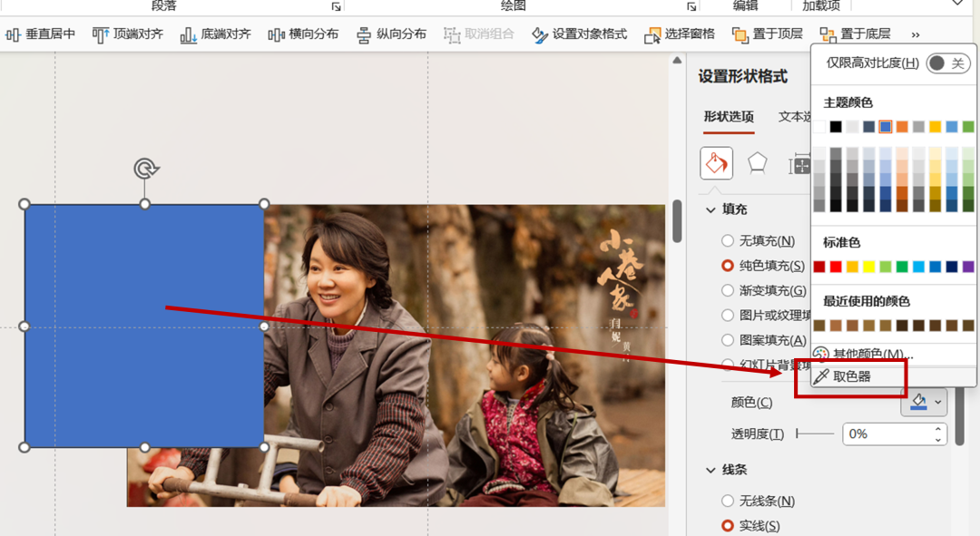This screenshot has height=536, width=980.
Task: Click the 0% transparency input field
Action: click(x=887, y=434)
